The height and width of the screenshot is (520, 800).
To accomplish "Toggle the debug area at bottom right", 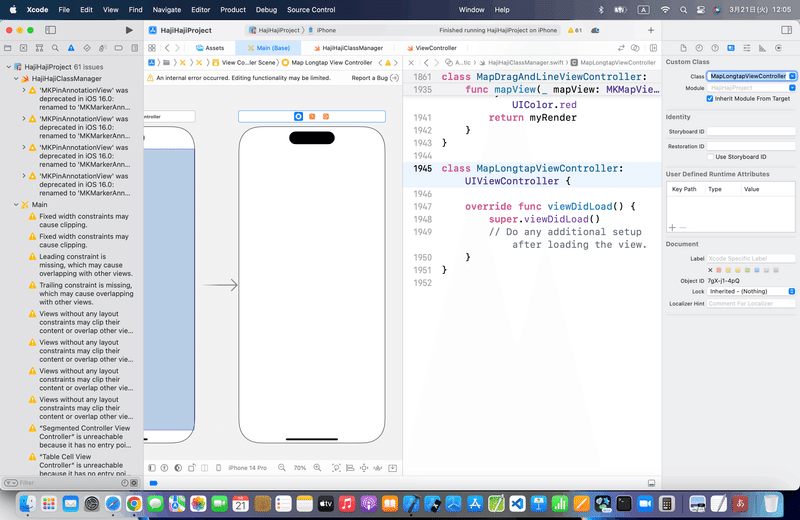I will click(x=652, y=483).
